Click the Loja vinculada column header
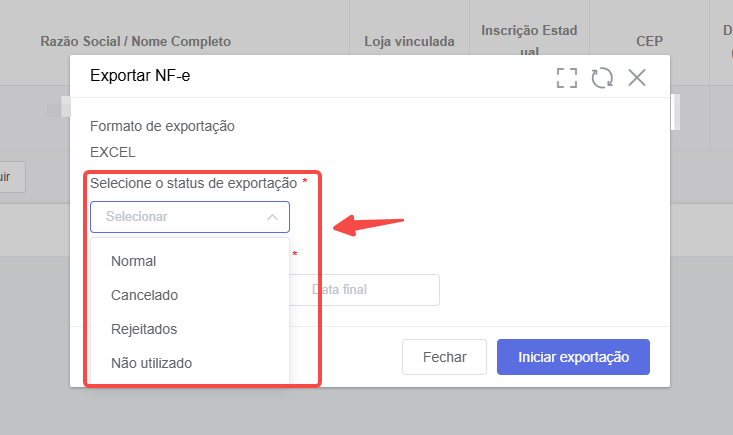This screenshot has width=733, height=435. [x=410, y=42]
